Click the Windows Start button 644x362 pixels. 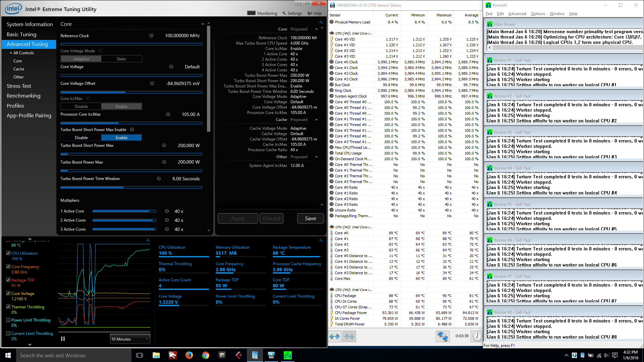pos(8,355)
